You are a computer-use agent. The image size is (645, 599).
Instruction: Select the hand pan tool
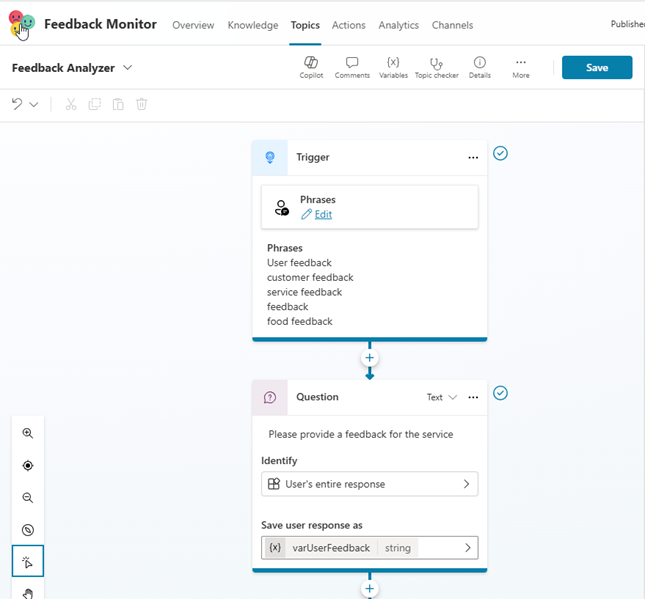(28, 593)
